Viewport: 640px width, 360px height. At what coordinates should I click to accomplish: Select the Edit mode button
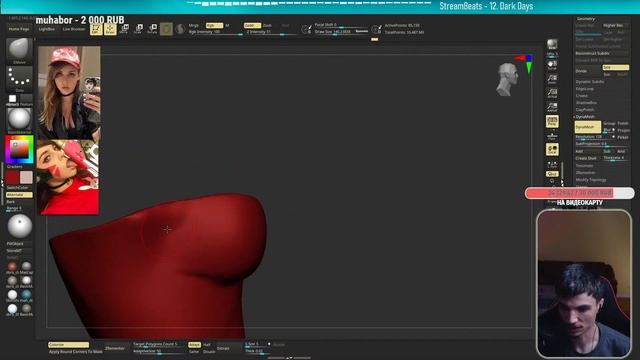96,29
